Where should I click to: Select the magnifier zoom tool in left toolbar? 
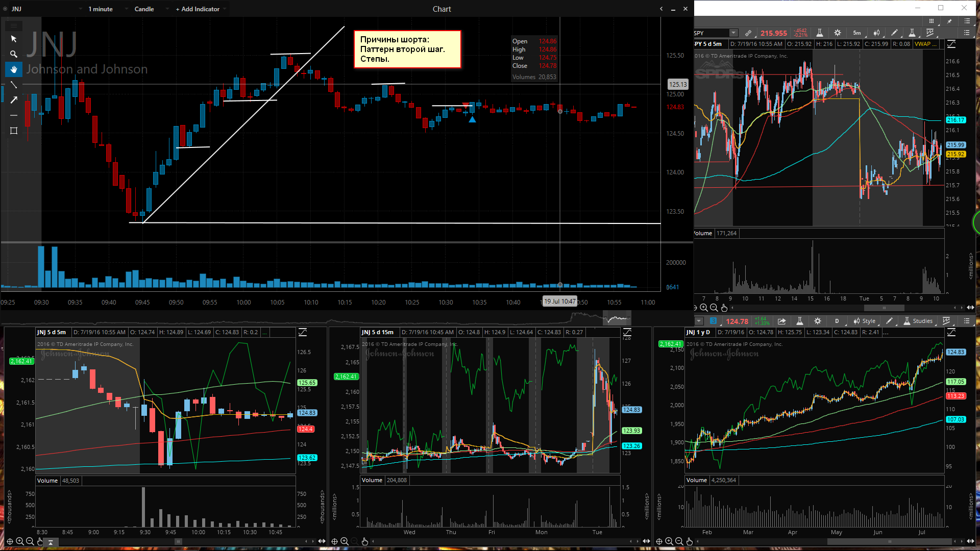[x=14, y=54]
